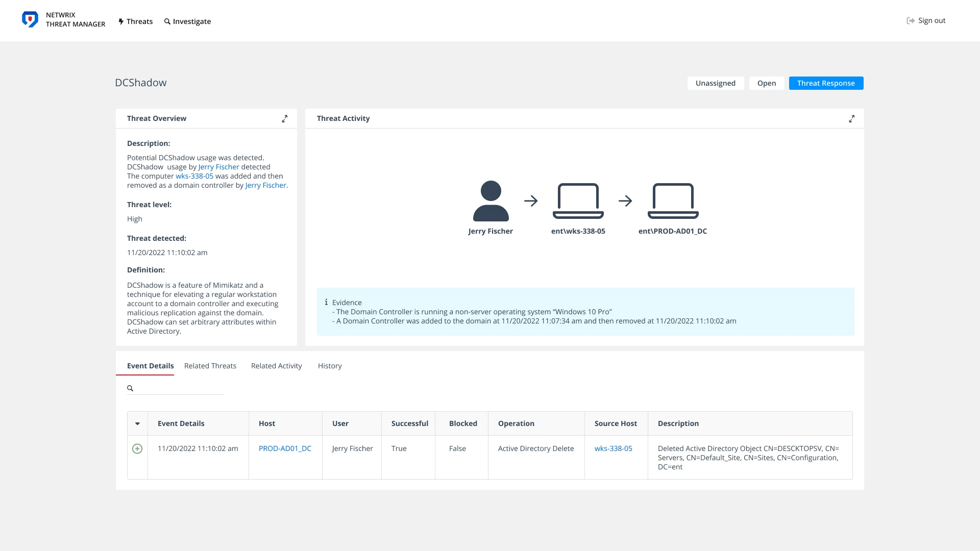Click the ent\wks-338-05 laptop icon
Viewport: 980px width, 551px height.
click(x=578, y=201)
